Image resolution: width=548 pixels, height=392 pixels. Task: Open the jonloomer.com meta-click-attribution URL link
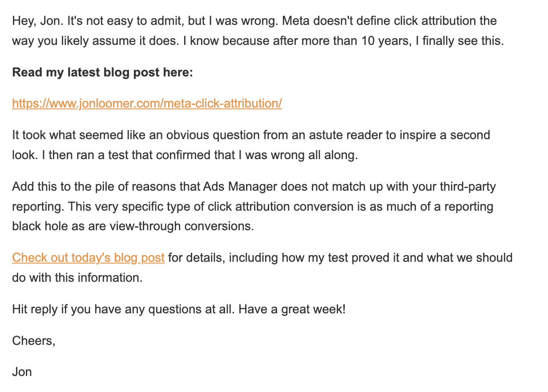[x=147, y=104]
